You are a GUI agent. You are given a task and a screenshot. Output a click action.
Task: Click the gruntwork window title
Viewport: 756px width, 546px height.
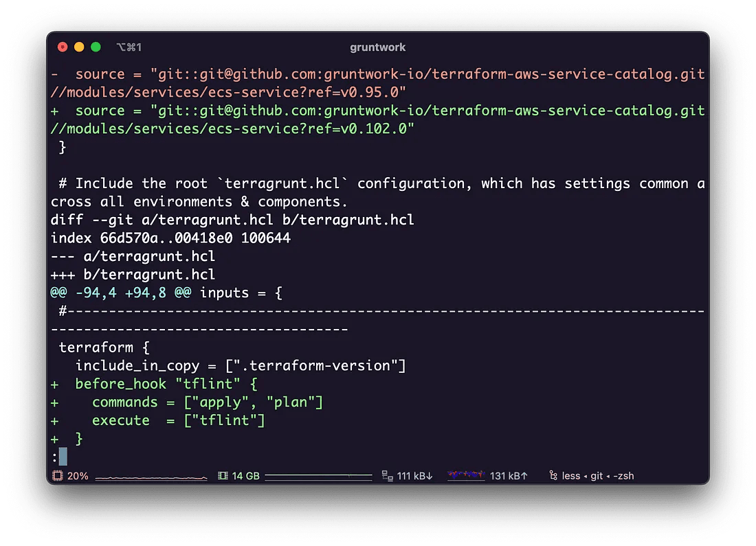coord(377,47)
